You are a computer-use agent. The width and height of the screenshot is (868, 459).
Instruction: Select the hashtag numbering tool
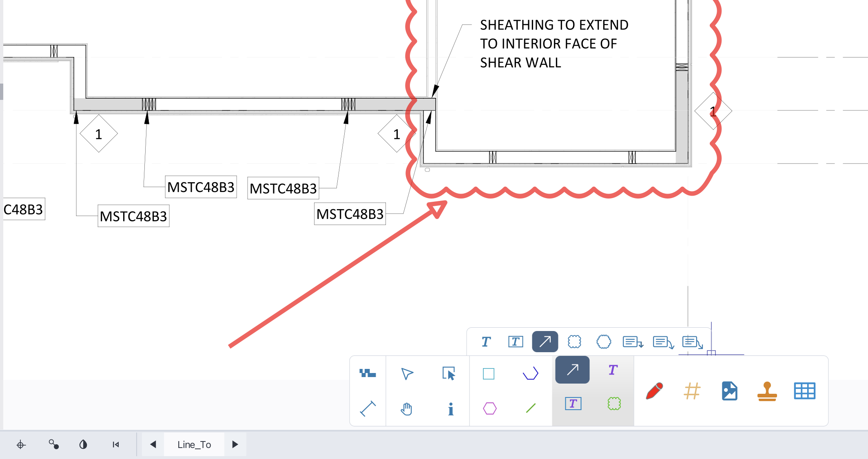point(691,391)
